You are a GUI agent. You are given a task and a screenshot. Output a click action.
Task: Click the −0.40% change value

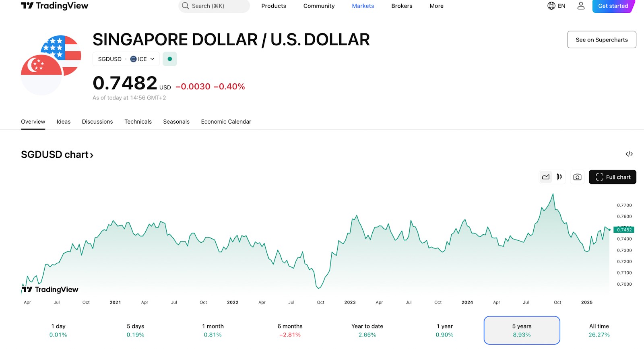tap(229, 87)
